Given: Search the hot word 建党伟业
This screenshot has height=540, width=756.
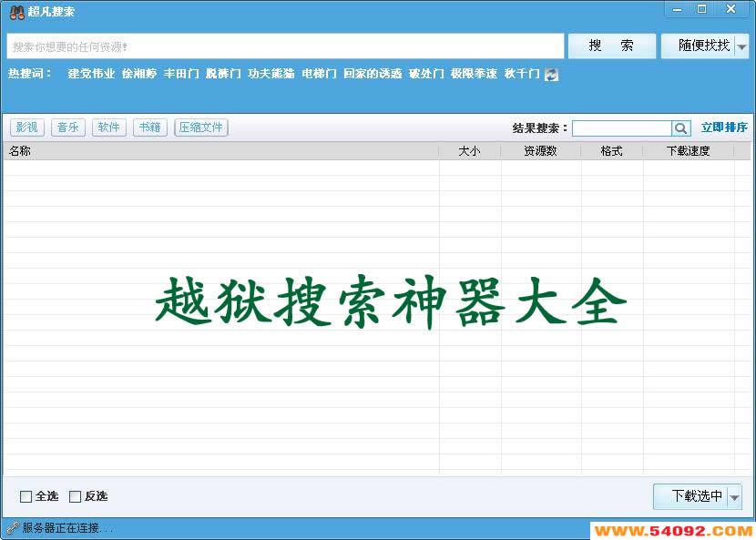Looking at the screenshot, I should point(91,74).
